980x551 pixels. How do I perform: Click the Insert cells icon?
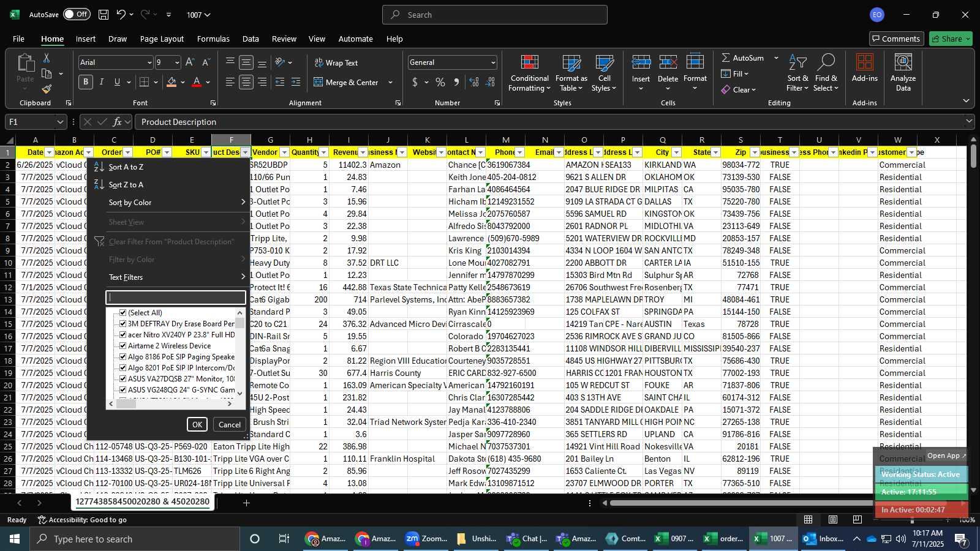click(x=641, y=62)
